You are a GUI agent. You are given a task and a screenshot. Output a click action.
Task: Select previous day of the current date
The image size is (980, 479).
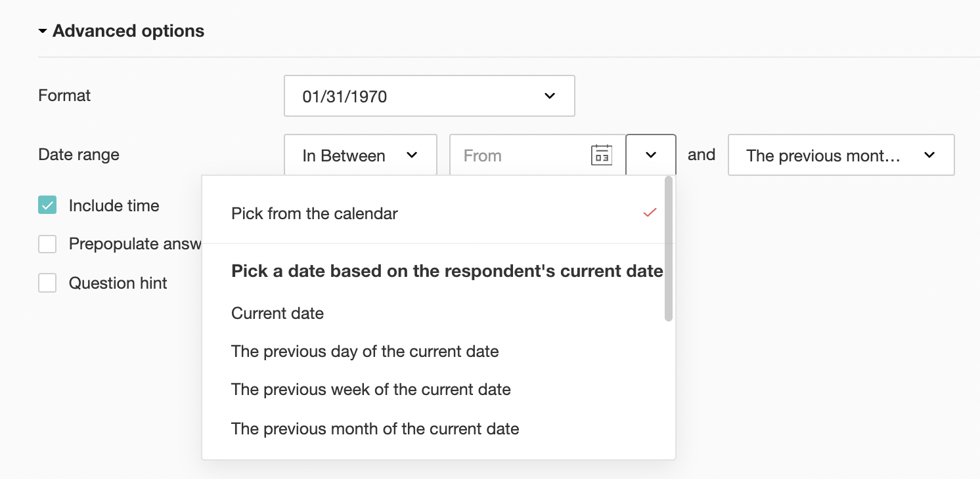pyautogui.click(x=365, y=352)
